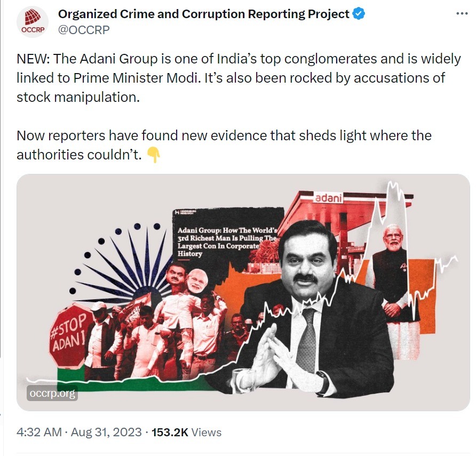
Task: Click the Aug 31, 2023 date
Action: click(106, 432)
